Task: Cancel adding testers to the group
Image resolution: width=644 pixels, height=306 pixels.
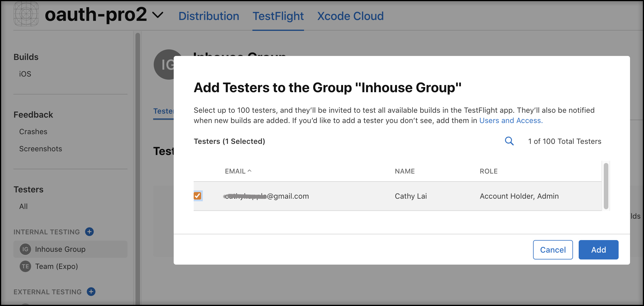Action: 552,249
